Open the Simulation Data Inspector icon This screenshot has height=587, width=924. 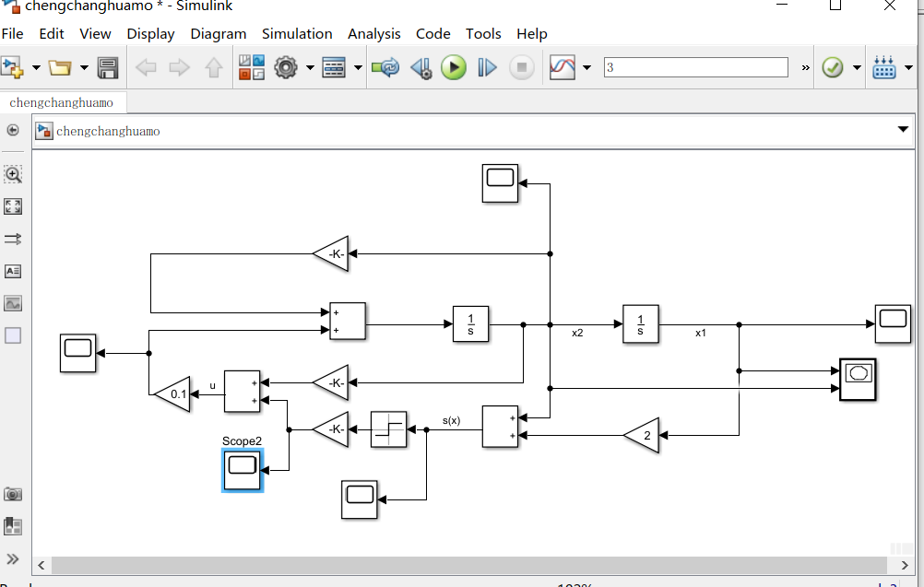[563, 67]
